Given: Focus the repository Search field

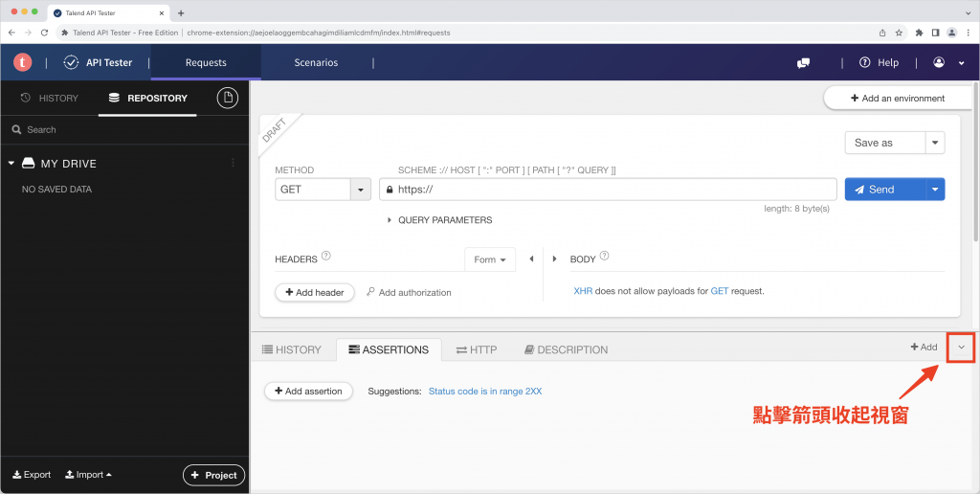Looking at the screenshot, I should [124, 129].
